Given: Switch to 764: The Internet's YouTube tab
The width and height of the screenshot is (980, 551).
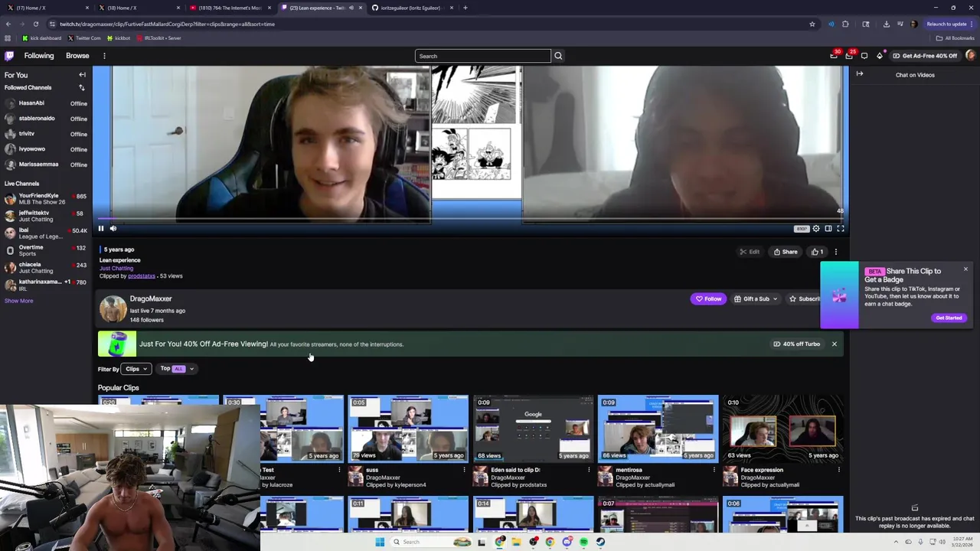Looking at the screenshot, I should [230, 8].
